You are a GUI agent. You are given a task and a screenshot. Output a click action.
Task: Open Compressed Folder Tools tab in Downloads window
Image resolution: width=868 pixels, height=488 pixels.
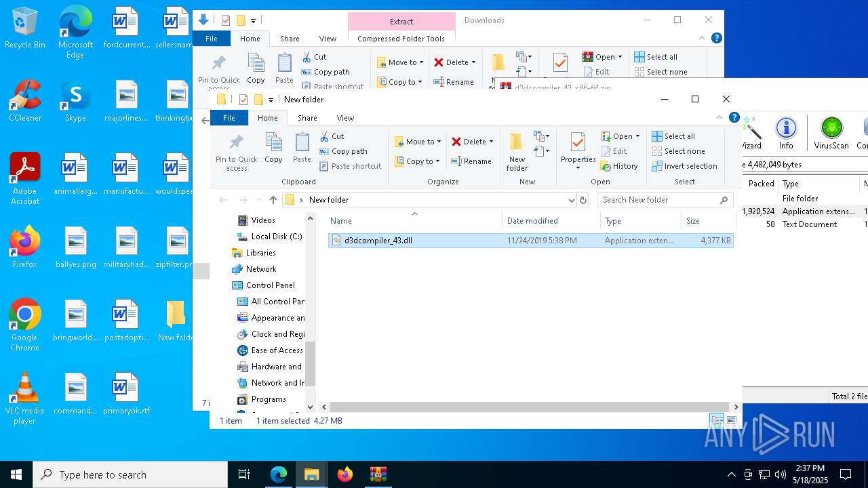click(401, 39)
